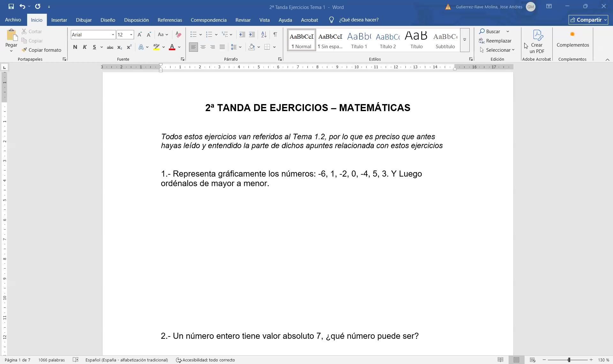Click the clear formatting eraser icon
Image resolution: width=613 pixels, height=364 pixels.
coord(178,34)
